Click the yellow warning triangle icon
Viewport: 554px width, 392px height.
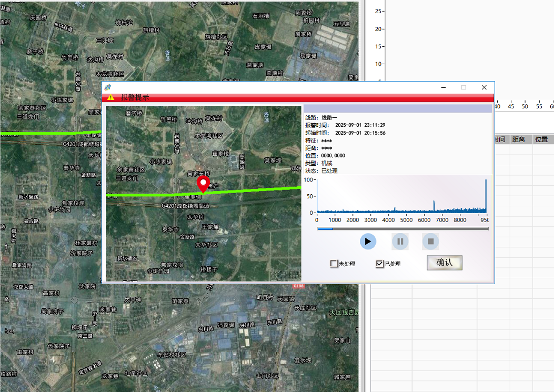point(110,97)
